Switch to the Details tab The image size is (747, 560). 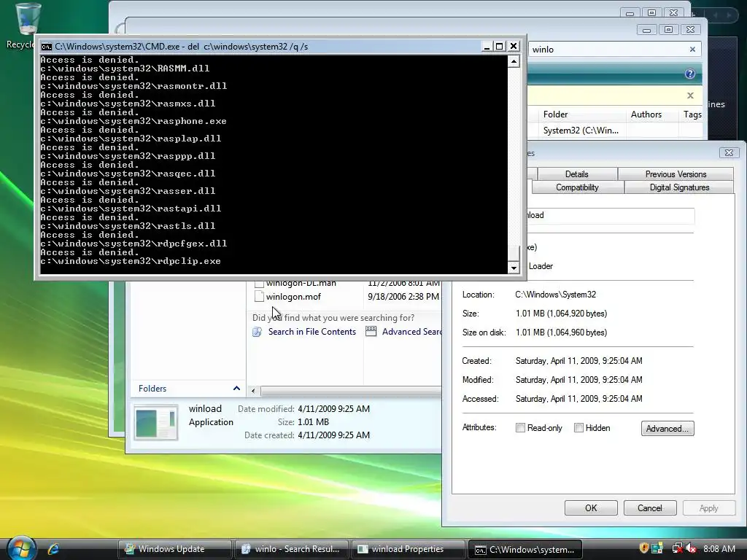(x=576, y=174)
